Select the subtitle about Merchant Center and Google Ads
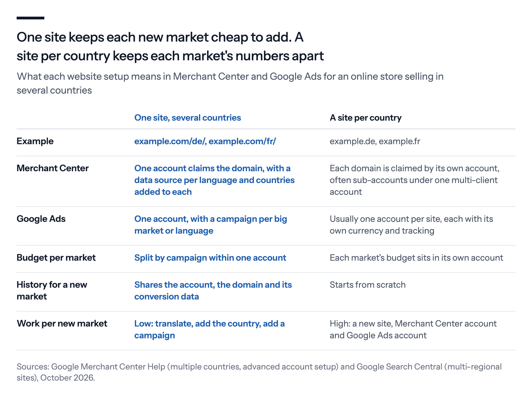The height and width of the screenshot is (400, 532). [230, 83]
